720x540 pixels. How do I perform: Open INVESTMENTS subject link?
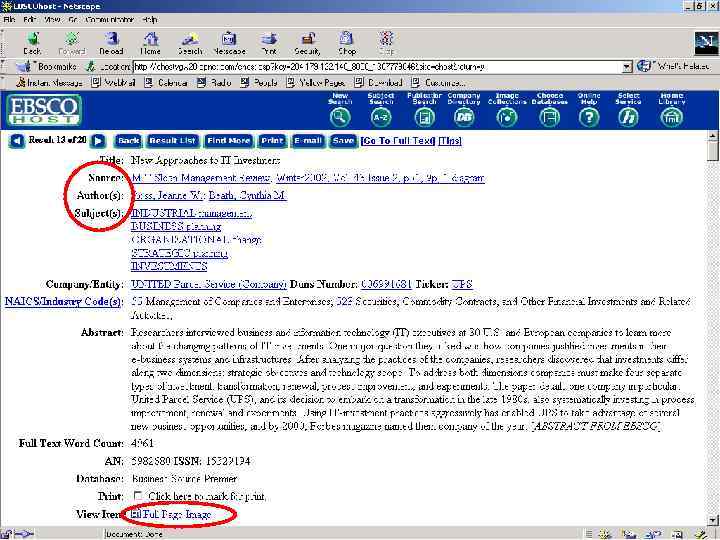(x=169, y=266)
